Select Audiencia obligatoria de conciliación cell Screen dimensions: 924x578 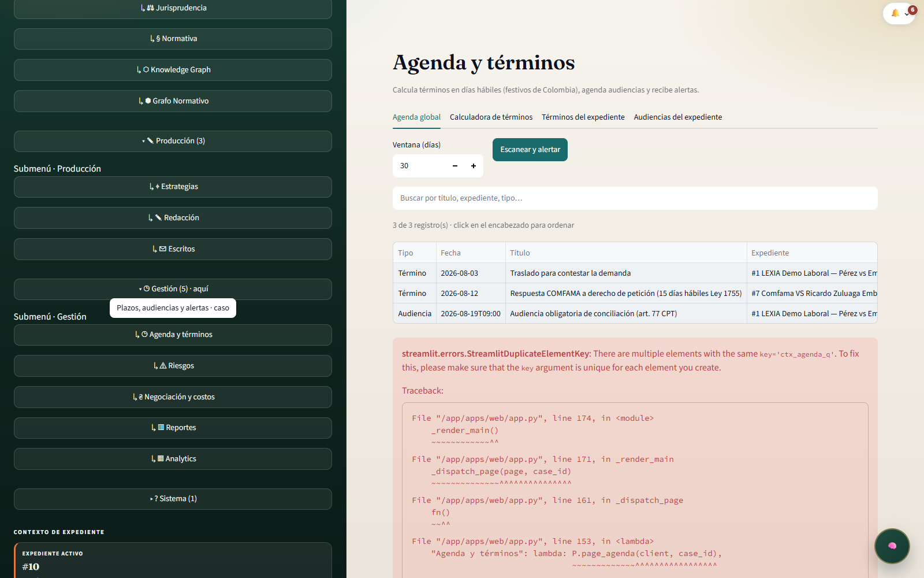click(x=626, y=314)
